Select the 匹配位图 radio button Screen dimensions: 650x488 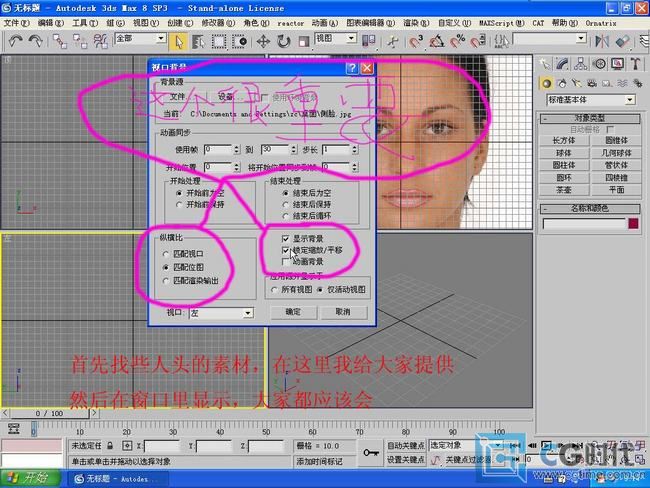coord(166,267)
